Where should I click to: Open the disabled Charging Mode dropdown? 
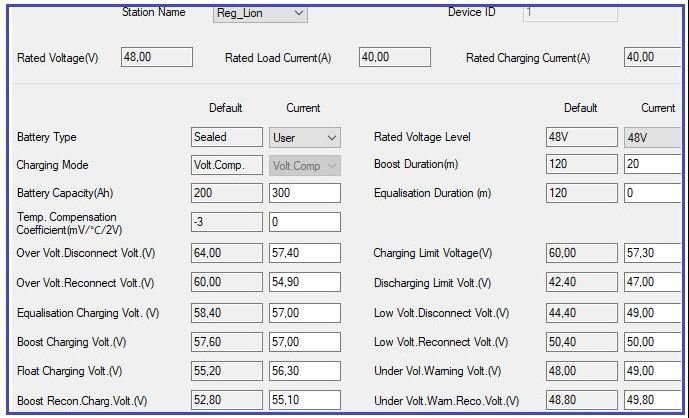(305, 165)
